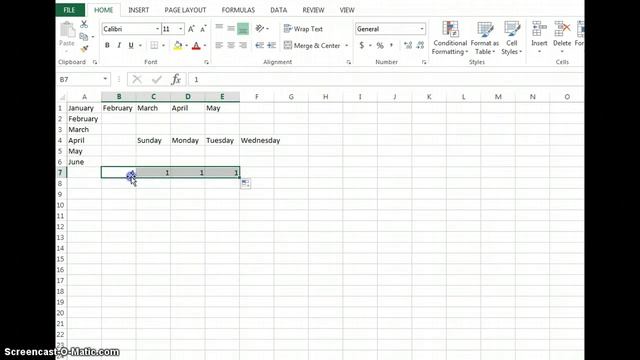Align text to top
This screenshot has height=360, width=640.
pos(219,28)
